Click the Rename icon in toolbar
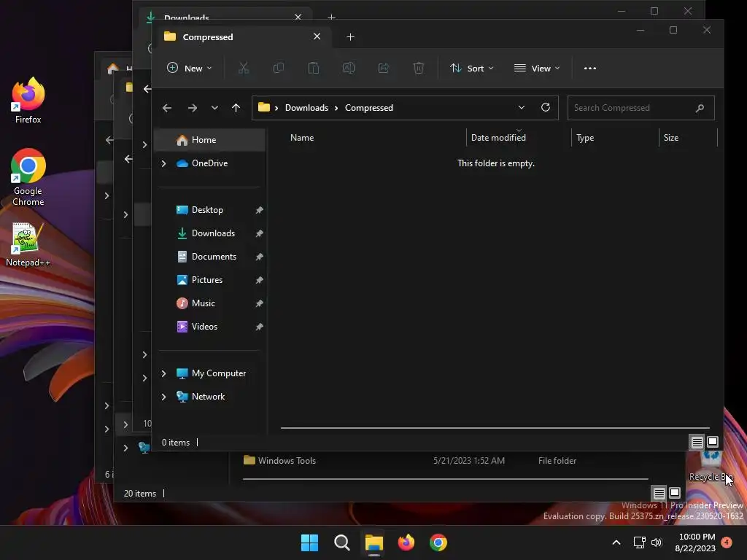The image size is (747, 560). tap(349, 68)
